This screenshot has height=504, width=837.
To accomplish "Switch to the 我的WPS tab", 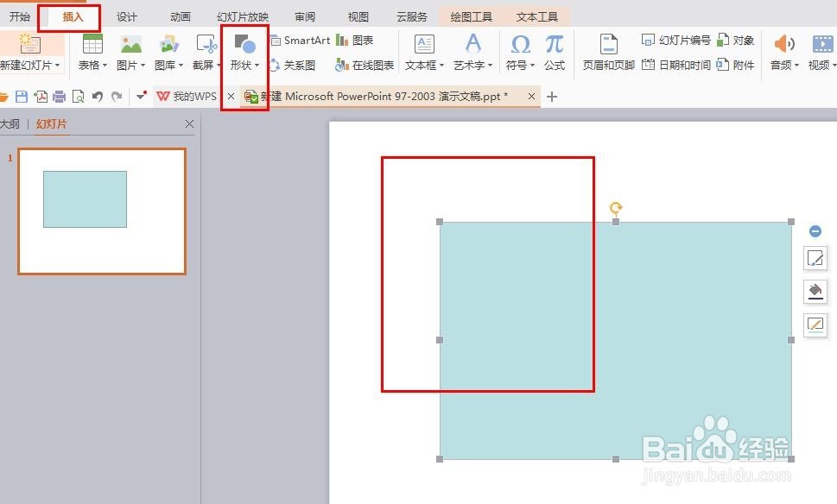I will click(x=188, y=97).
